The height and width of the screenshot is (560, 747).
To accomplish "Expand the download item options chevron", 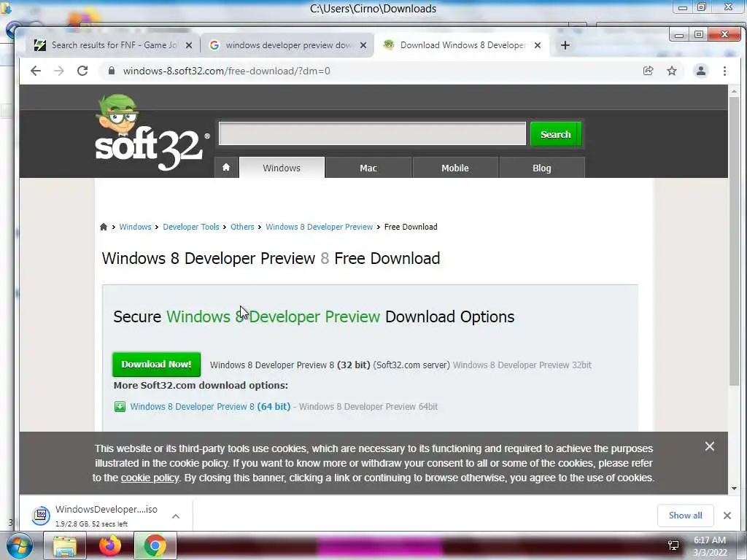I will (176, 516).
